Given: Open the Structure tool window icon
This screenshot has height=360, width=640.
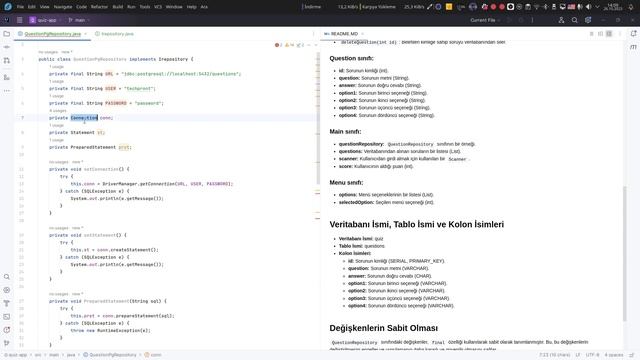Looking at the screenshot, I should point(7,77).
